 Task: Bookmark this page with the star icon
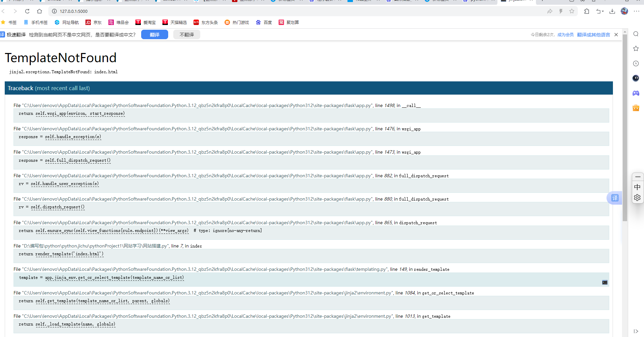point(572,11)
